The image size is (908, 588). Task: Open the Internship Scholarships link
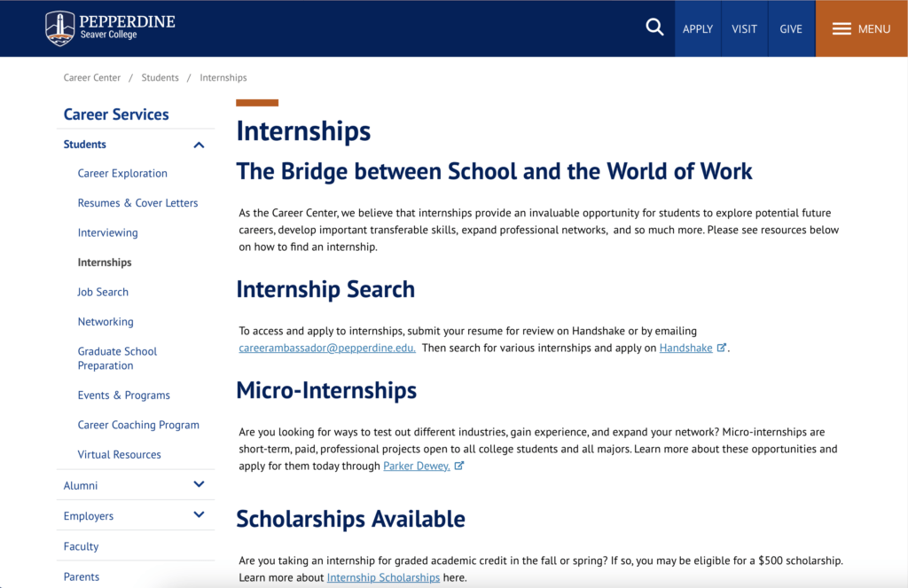[383, 576]
